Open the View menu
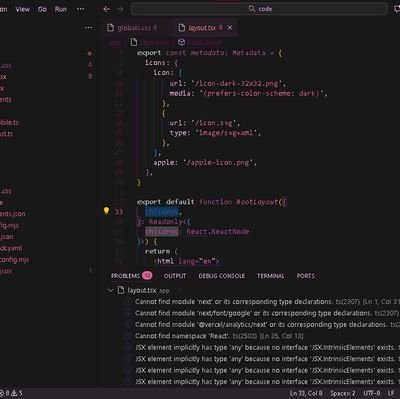The width and height of the screenshot is (400, 399). click(23, 9)
